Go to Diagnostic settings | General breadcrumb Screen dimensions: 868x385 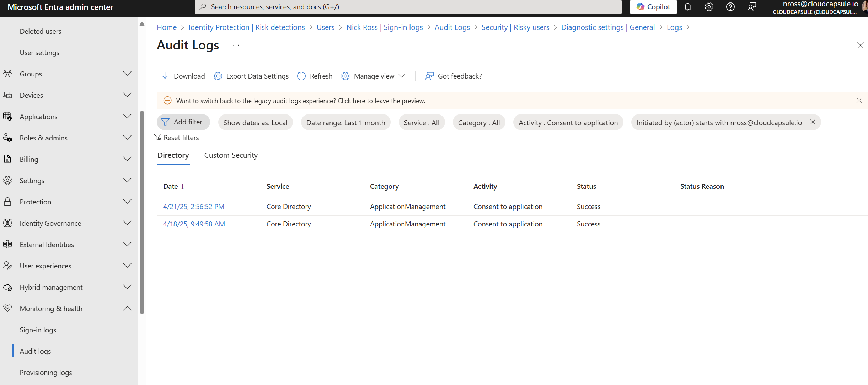tap(608, 27)
